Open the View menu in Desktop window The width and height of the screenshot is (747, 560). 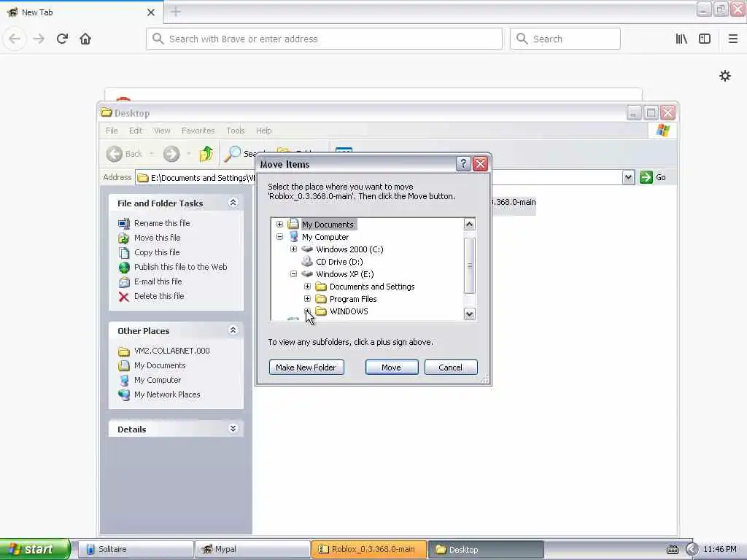coord(162,131)
